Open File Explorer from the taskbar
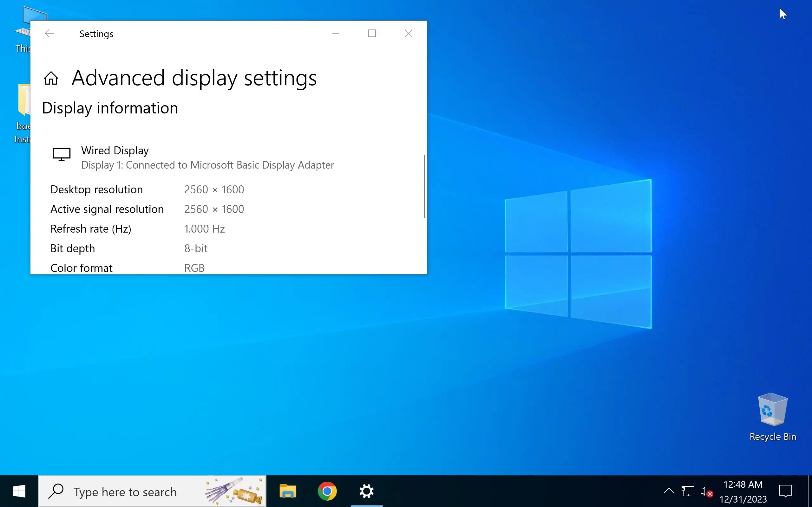This screenshot has width=812, height=507. point(288,491)
